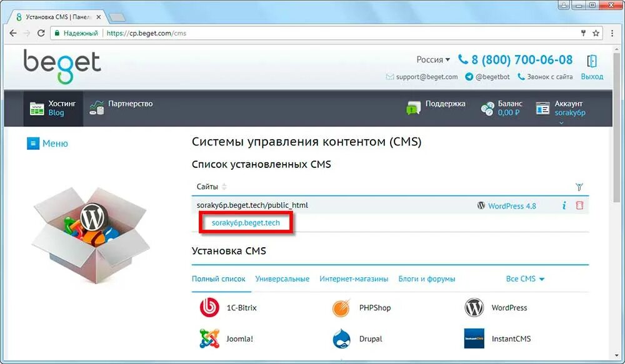Click the Drupal logo icon
Viewport: 625px width, 364px height.
click(341, 338)
